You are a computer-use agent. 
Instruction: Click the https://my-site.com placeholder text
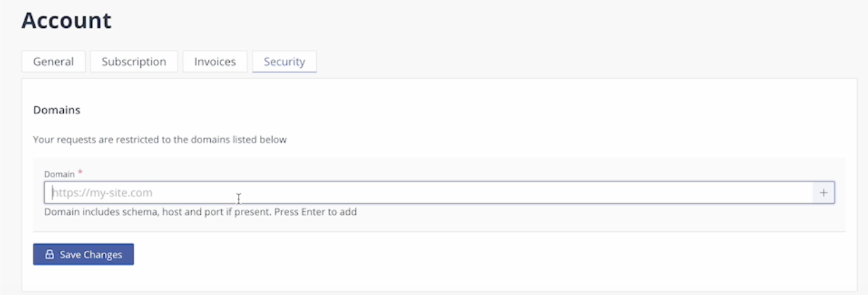tap(102, 193)
